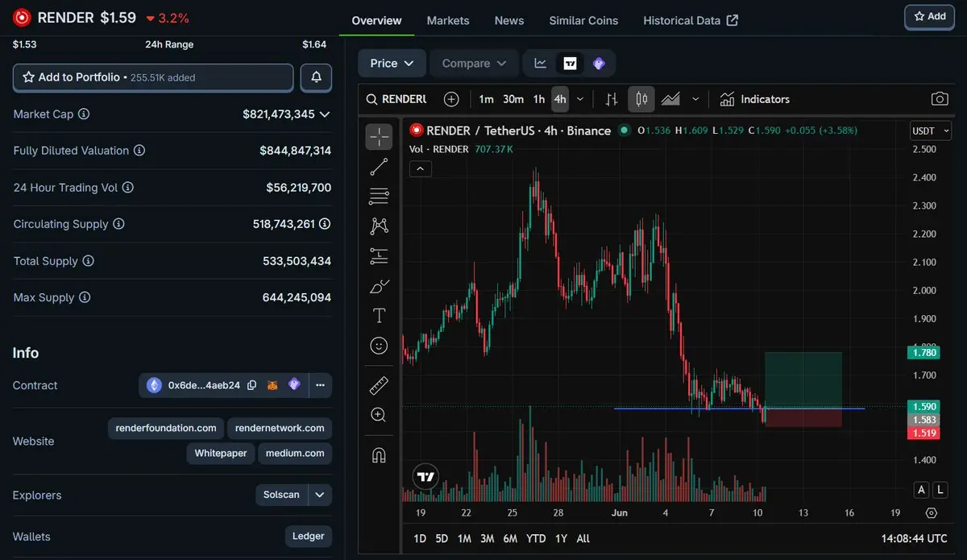Select the 1h interval
Viewport: 967px width, 560px height.
pos(539,99)
